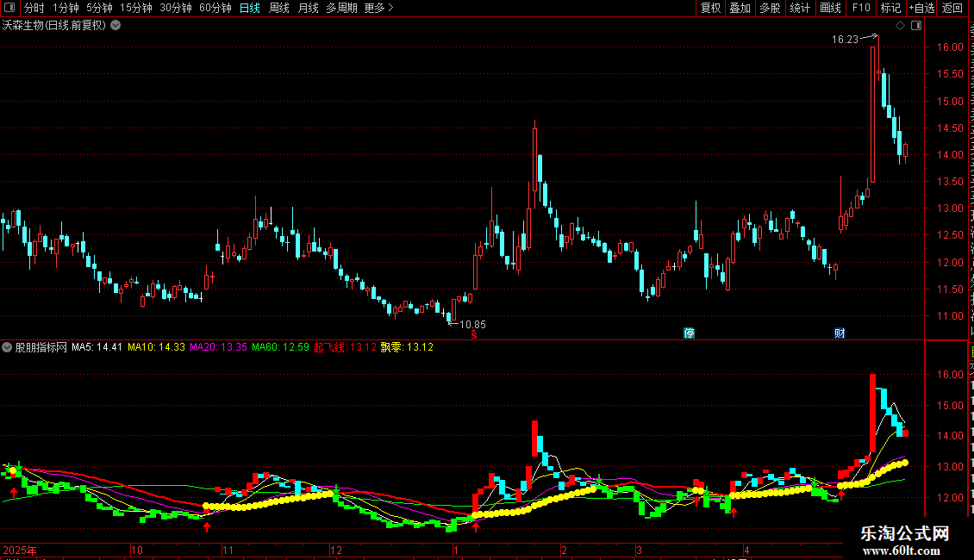The height and width of the screenshot is (560, 974).
Task: Click the month 12 axis marker
Action: (336, 550)
